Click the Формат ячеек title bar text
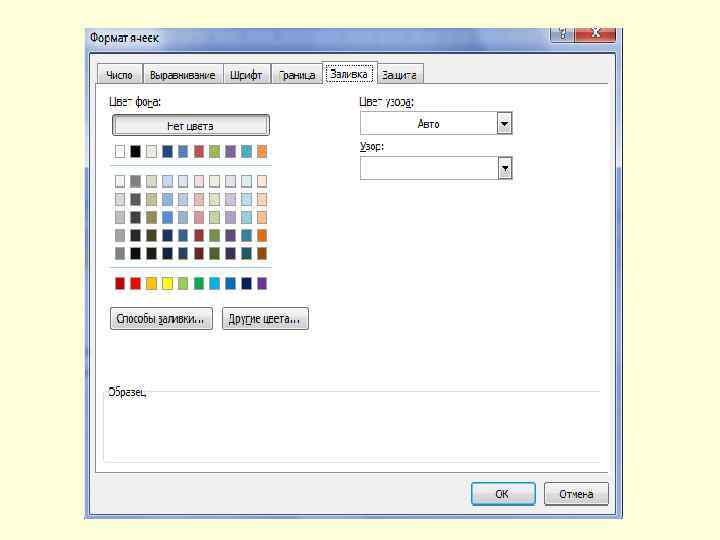The width and height of the screenshot is (720, 540). [x=124, y=38]
